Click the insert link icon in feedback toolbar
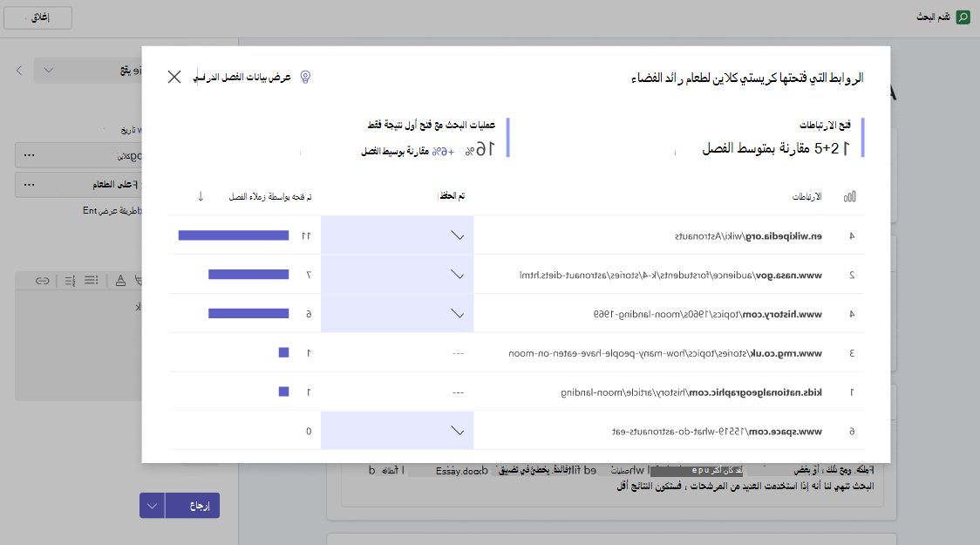 [x=43, y=281]
